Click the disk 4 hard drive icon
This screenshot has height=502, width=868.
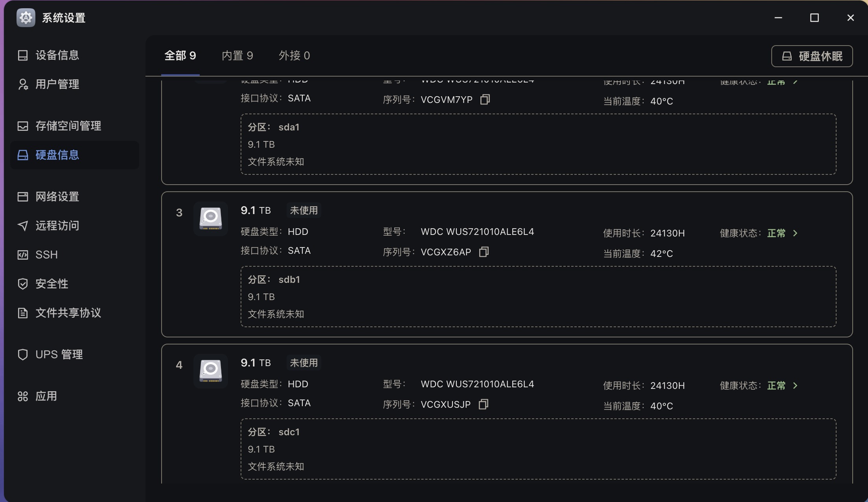(x=211, y=371)
